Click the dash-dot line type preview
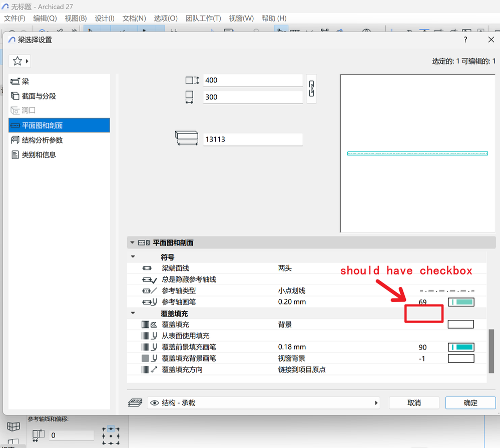This screenshot has width=500, height=448. coord(447,291)
